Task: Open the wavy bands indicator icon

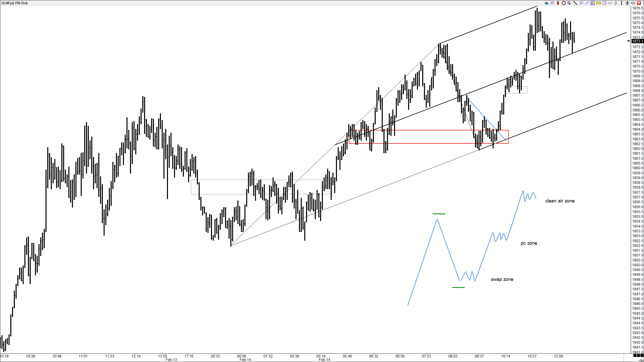Action: (x=552, y=3)
